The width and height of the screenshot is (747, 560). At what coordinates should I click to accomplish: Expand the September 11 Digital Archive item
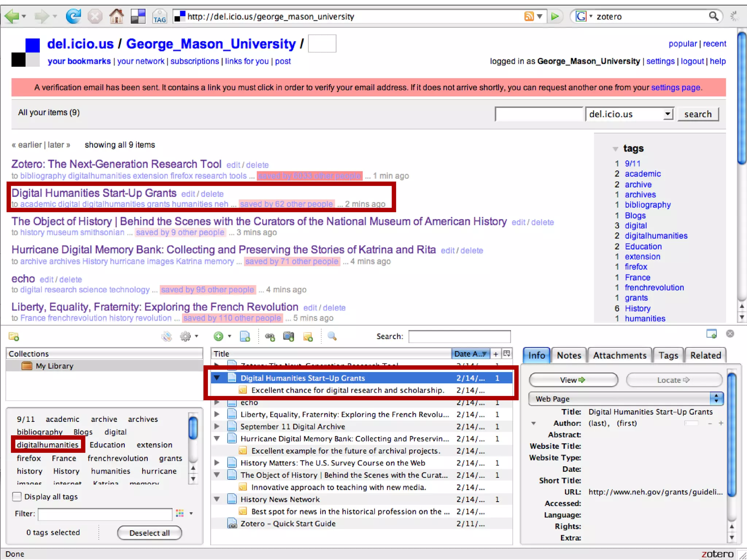pos(217,427)
